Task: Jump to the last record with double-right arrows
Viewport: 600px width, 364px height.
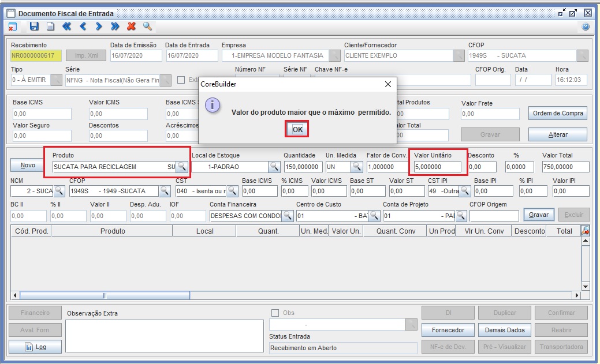Action: coord(115,27)
